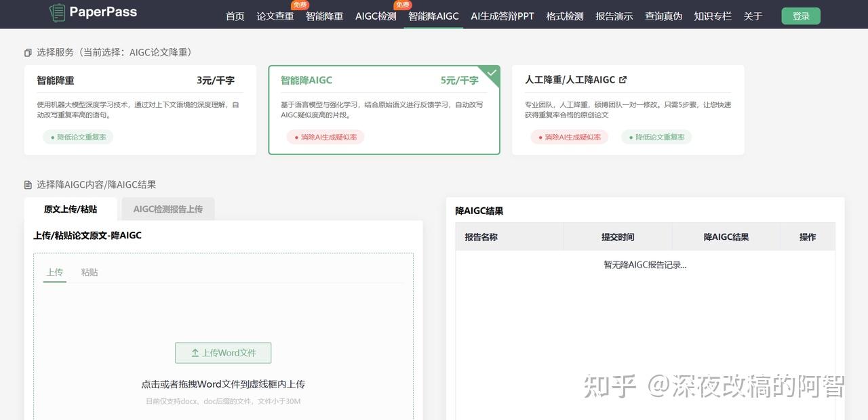The height and width of the screenshot is (420, 868).
Task: Switch to AIGC检测报告上传 tab
Action: tap(168, 209)
